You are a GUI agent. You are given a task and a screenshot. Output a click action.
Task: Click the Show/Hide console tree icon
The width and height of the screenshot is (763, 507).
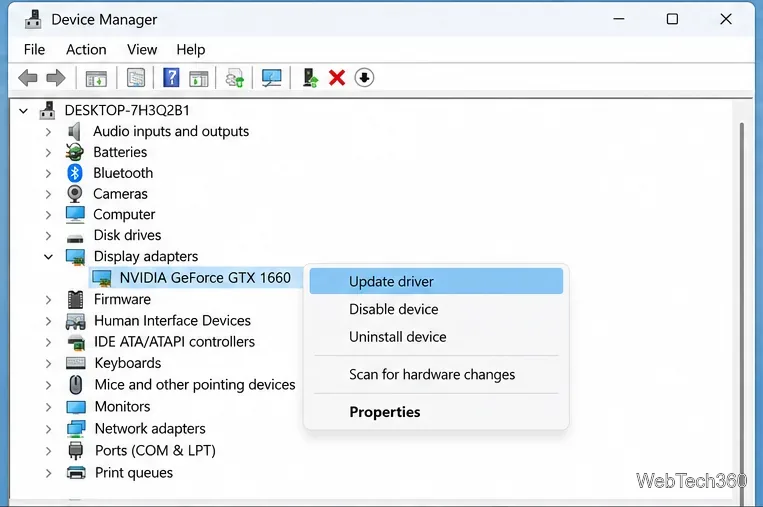(x=96, y=78)
